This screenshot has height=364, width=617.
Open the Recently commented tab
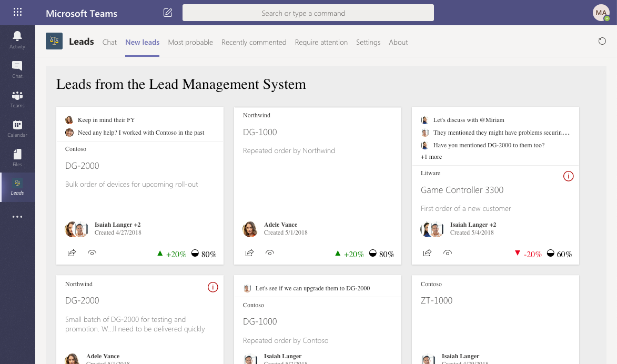pos(254,42)
